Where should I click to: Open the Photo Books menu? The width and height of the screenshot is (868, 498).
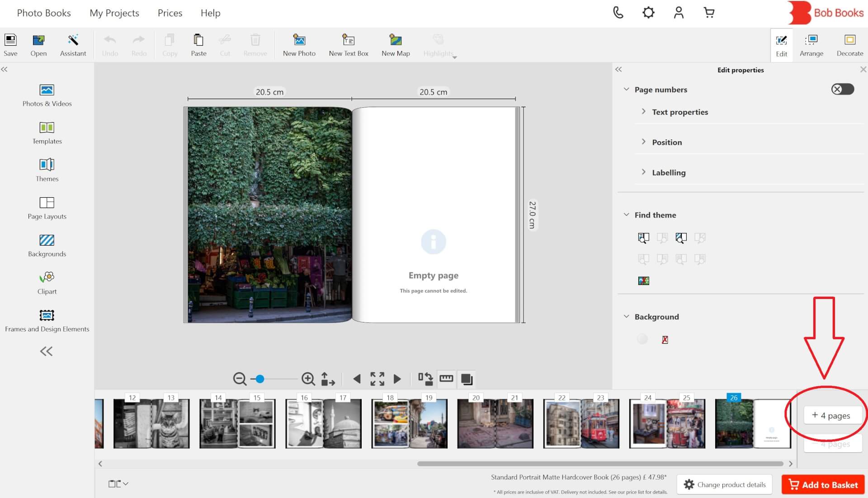tap(44, 13)
